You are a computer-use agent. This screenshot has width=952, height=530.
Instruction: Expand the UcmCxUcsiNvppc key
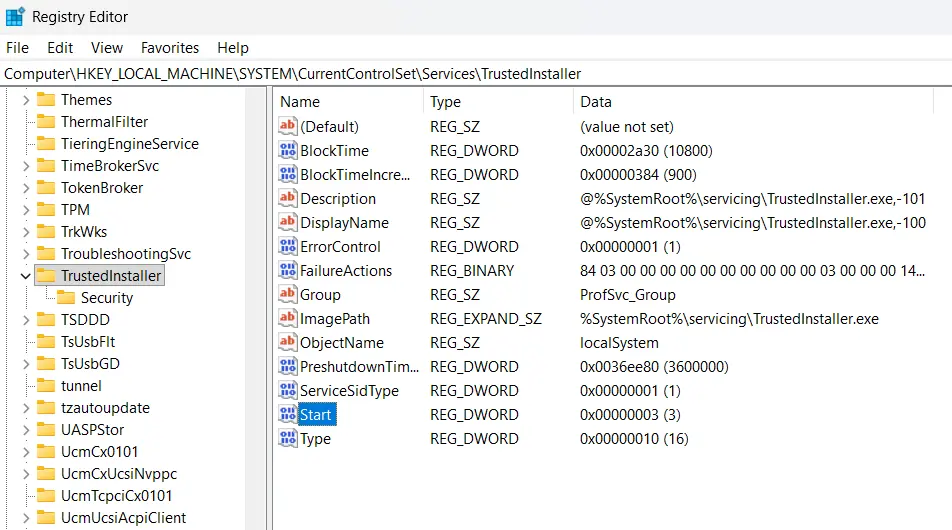coord(26,474)
